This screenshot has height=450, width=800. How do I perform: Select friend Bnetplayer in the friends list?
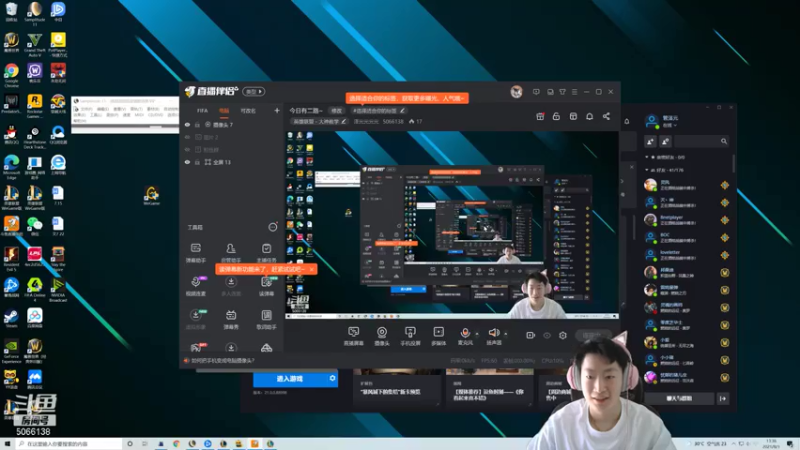687,220
